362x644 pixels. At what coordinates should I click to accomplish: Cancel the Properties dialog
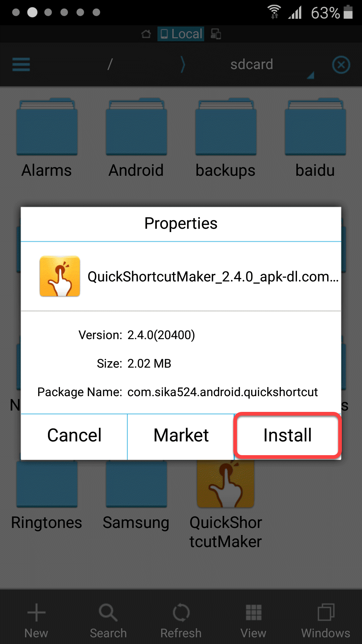(x=74, y=436)
